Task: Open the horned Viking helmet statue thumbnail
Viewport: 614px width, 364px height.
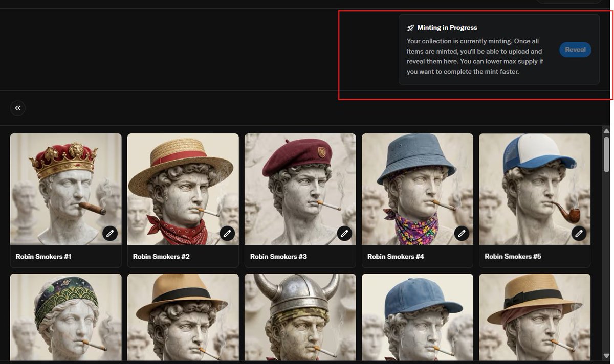Action: pyautogui.click(x=300, y=317)
